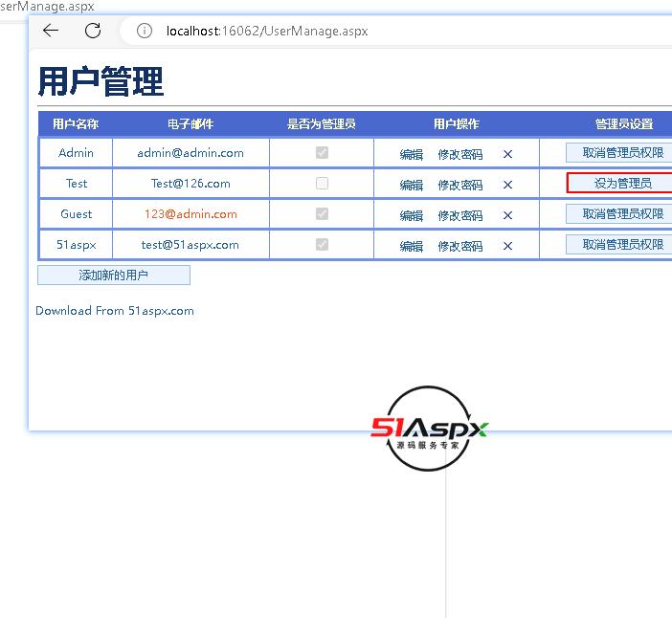Screen dimensions: 672x618
Task: Delete the Admin user with the X icon
Action: click(x=507, y=154)
